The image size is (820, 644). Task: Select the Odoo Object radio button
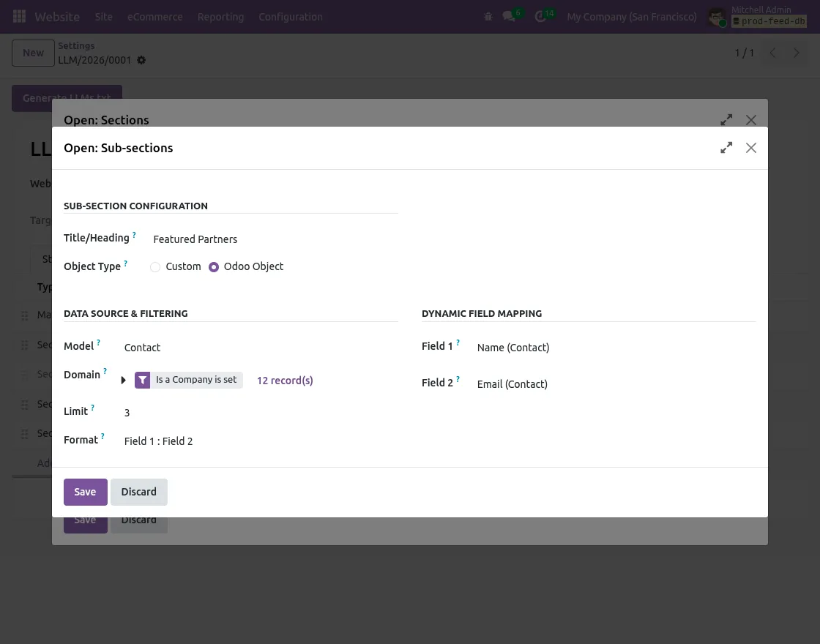click(213, 267)
